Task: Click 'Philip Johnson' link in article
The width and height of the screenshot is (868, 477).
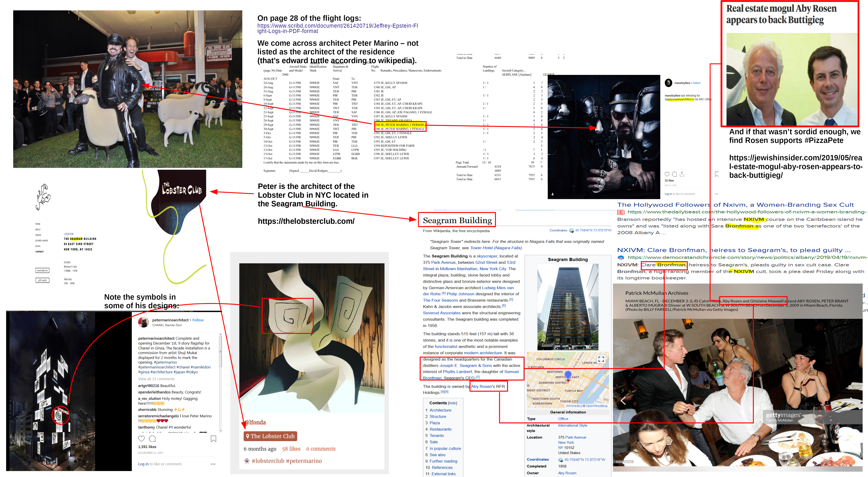Action: (460, 294)
